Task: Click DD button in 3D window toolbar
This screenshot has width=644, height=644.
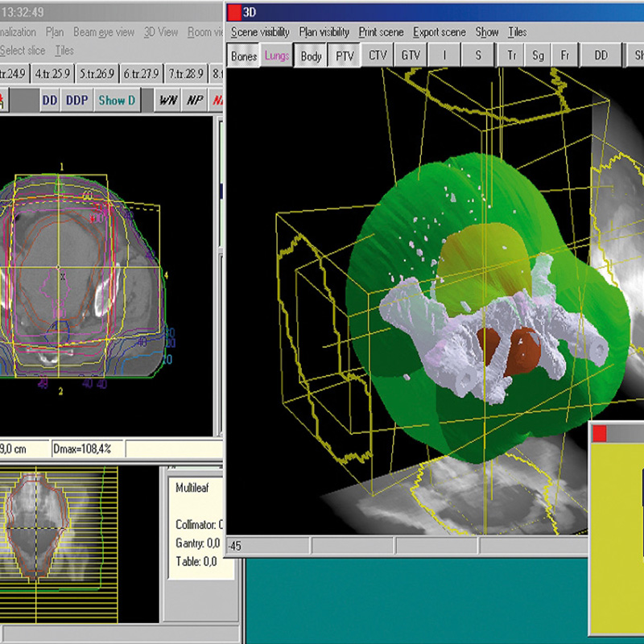Action: pyautogui.click(x=601, y=56)
